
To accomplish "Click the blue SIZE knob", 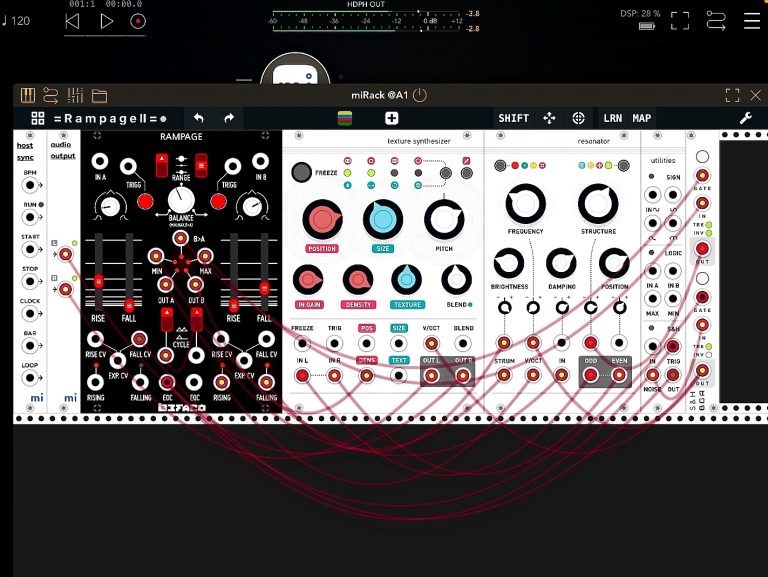I will [383, 219].
